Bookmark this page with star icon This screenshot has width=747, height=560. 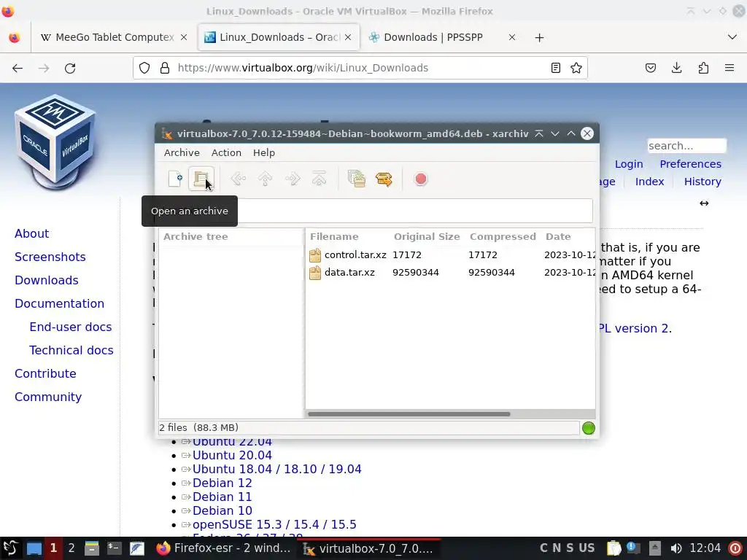pyautogui.click(x=576, y=68)
